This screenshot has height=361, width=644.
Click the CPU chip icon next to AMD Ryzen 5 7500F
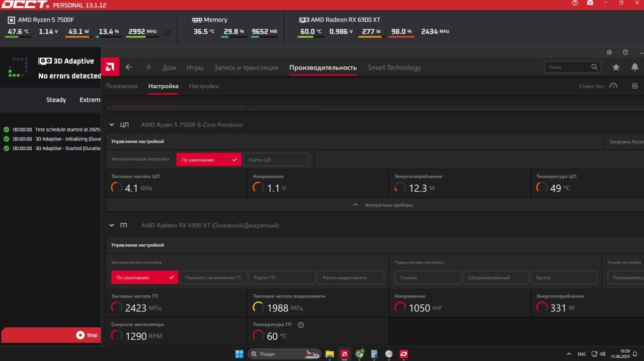click(11, 20)
